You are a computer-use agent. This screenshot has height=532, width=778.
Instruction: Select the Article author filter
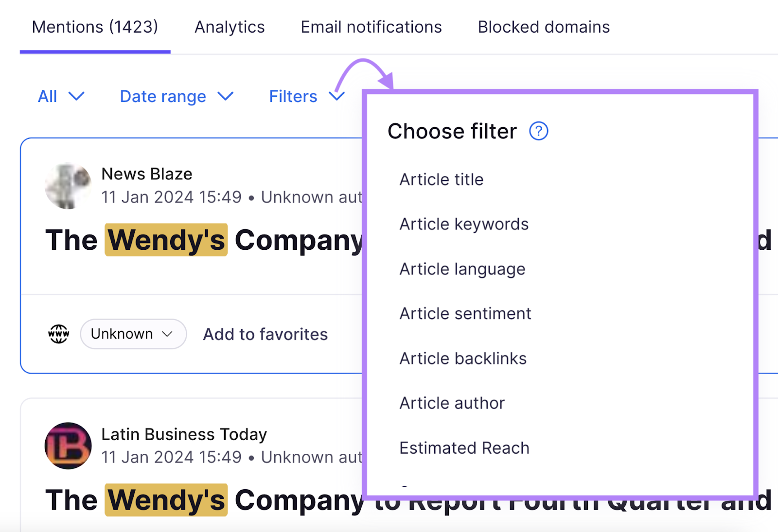[x=452, y=403]
